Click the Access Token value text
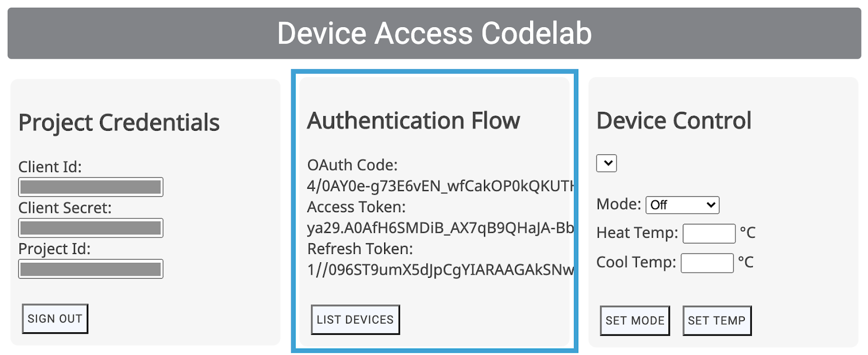The width and height of the screenshot is (868, 355). 439,228
